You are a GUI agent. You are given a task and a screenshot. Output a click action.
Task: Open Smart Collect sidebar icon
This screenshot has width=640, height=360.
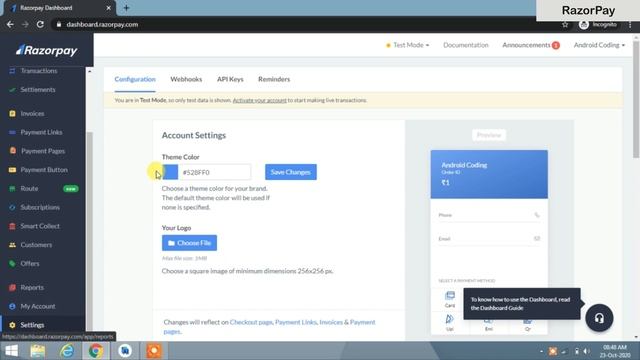(12, 226)
